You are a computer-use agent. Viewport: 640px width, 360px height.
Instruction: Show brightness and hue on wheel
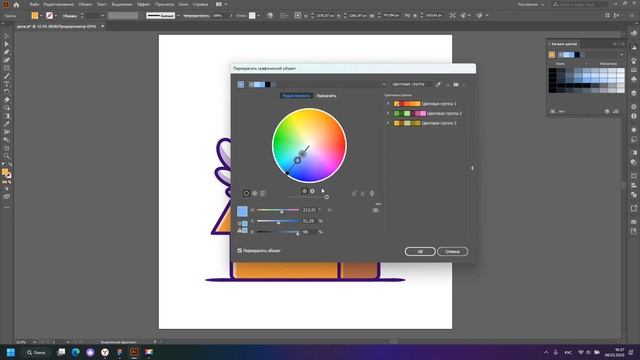click(312, 191)
